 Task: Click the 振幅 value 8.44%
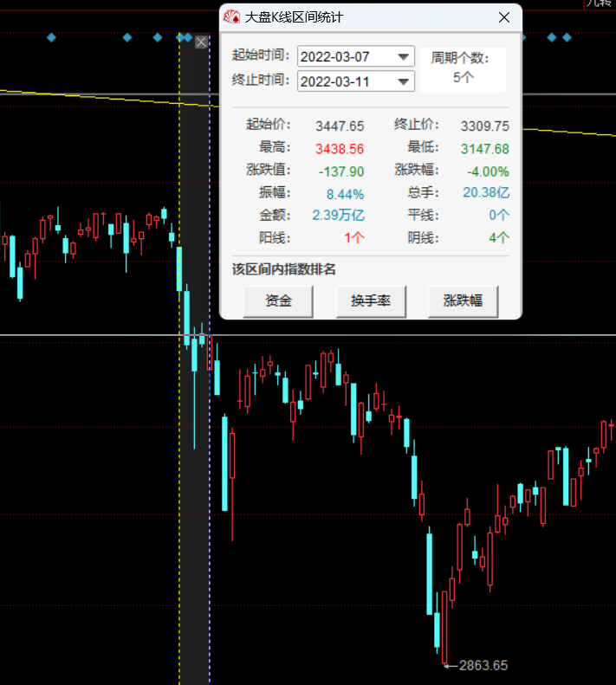345,194
